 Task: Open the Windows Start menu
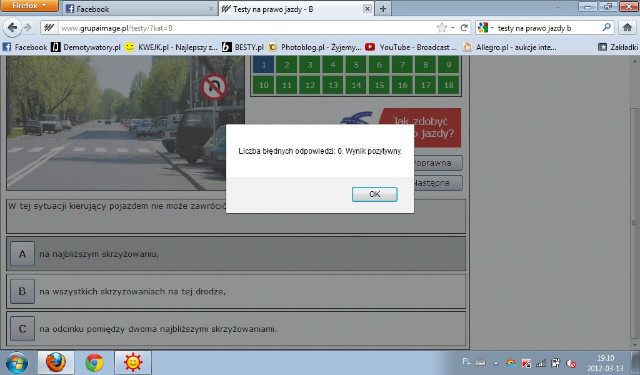[16, 362]
